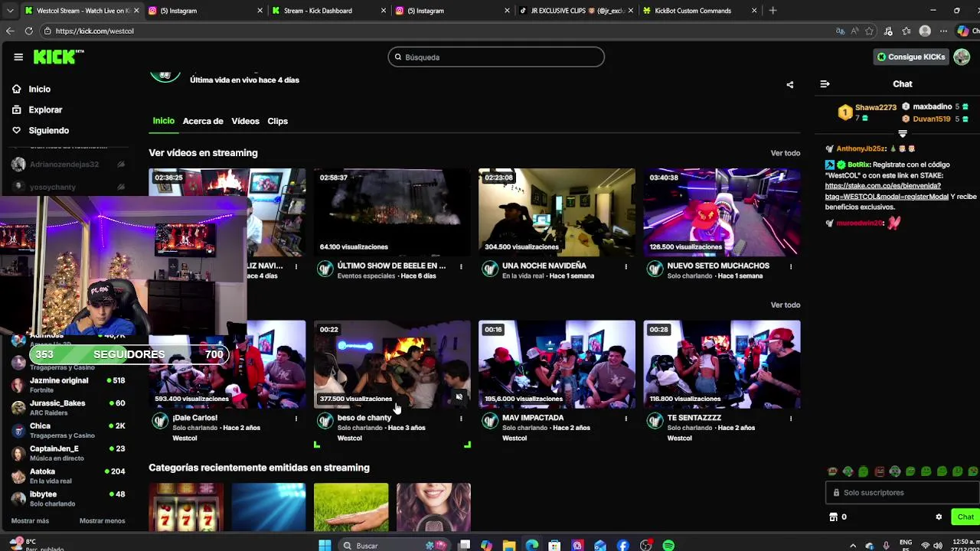Image resolution: width=980 pixels, height=551 pixels.
Task: Open Jazmine original channel in sidebar
Action: tap(69, 385)
